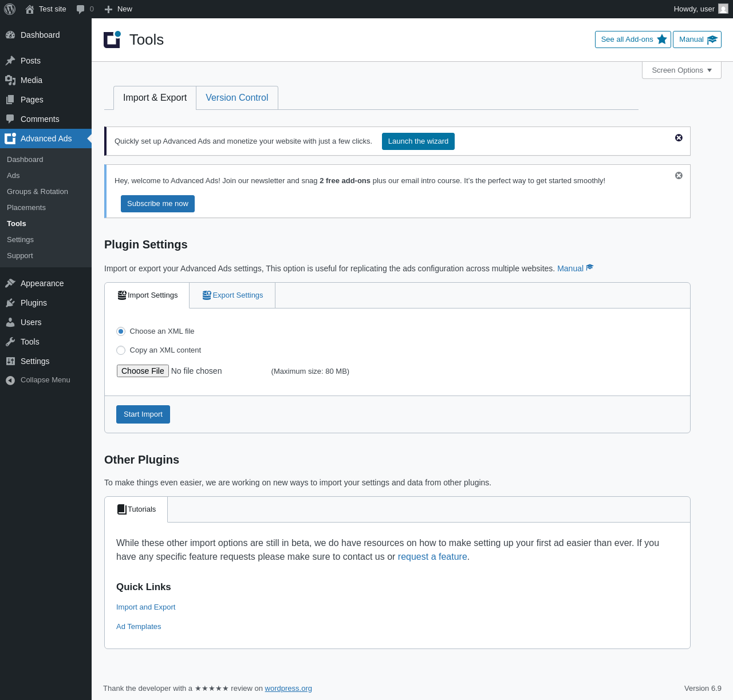Click the Advanced Ads sidebar logo icon
This screenshot has width=733, height=700.
10,139
